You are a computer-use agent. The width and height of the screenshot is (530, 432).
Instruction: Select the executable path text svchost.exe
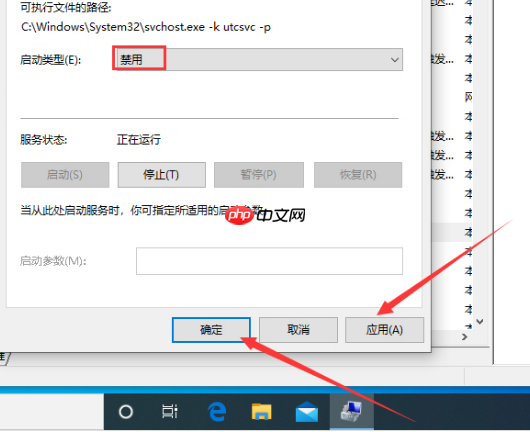point(174,27)
